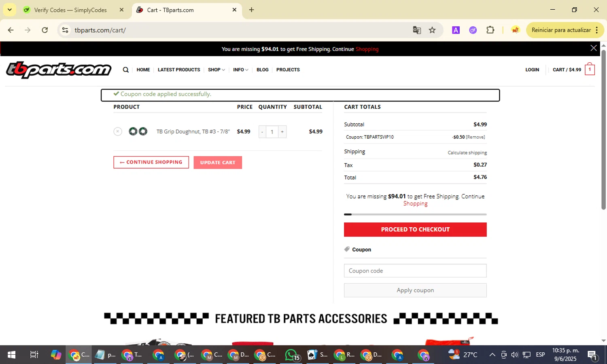Reload the page
Viewport: 607px width, 364px height.
45,30
